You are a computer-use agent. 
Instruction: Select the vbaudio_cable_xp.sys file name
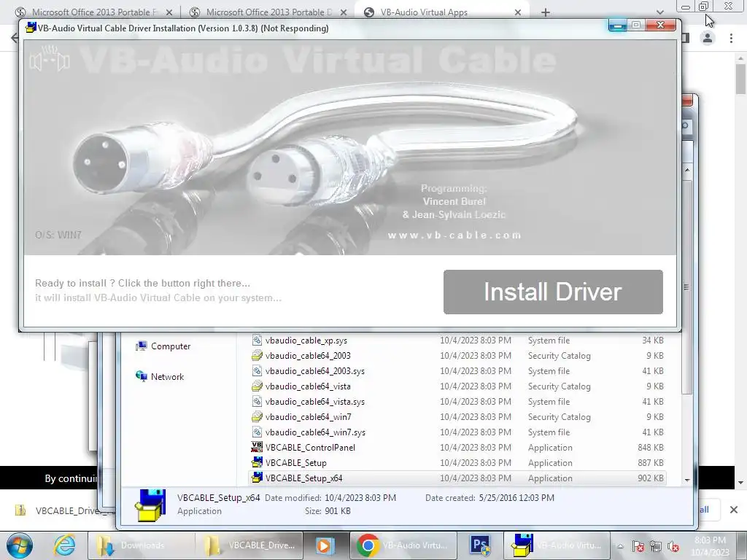coord(306,341)
